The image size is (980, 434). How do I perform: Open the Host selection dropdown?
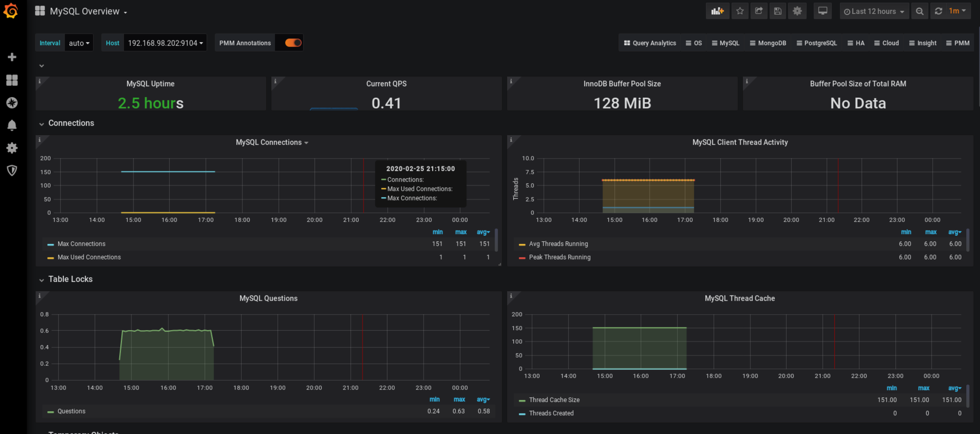165,43
